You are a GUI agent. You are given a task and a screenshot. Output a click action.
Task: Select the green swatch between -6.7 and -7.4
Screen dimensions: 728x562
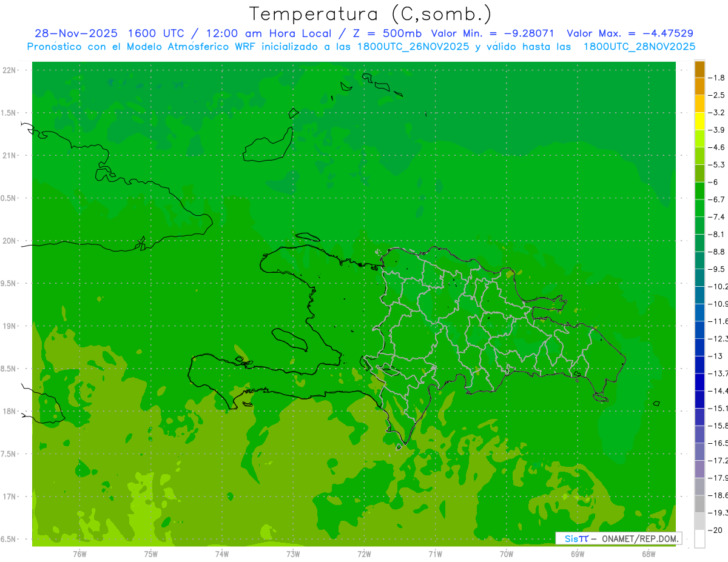tap(699, 208)
